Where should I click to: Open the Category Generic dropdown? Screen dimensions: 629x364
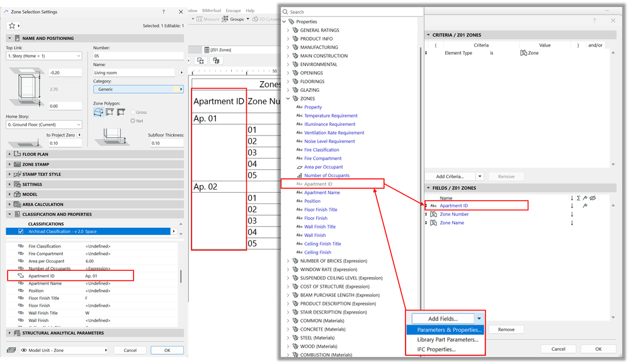click(x=138, y=89)
